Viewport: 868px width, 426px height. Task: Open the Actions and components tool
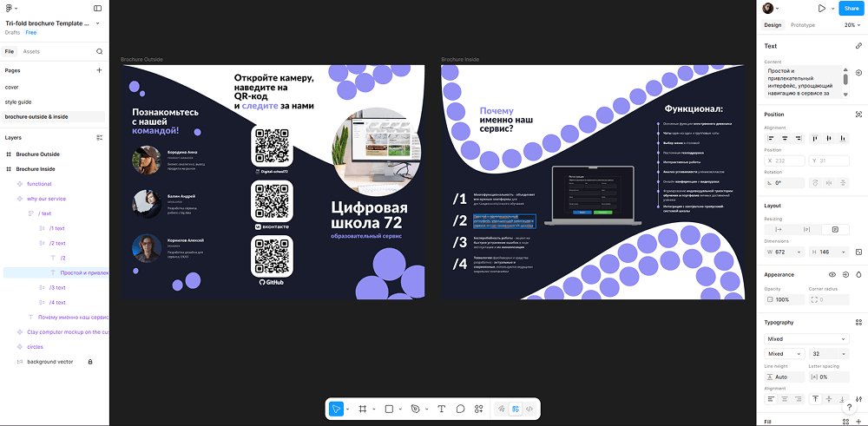479,409
